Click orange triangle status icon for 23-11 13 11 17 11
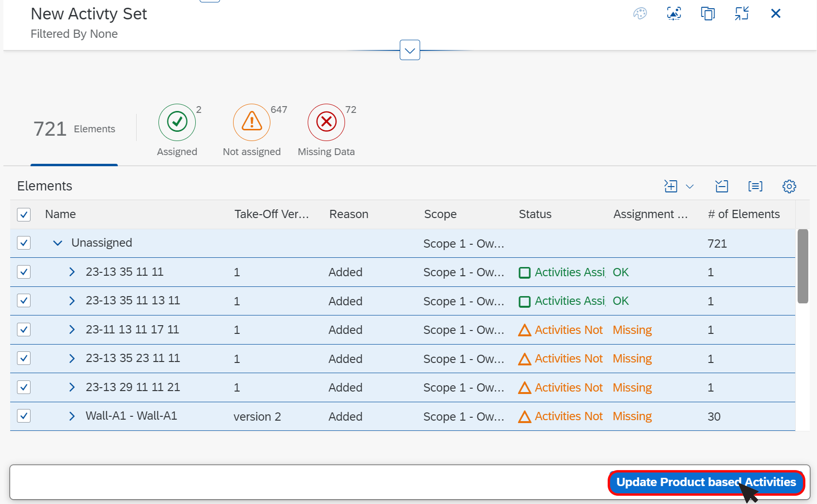The width and height of the screenshot is (817, 504). [524, 331]
